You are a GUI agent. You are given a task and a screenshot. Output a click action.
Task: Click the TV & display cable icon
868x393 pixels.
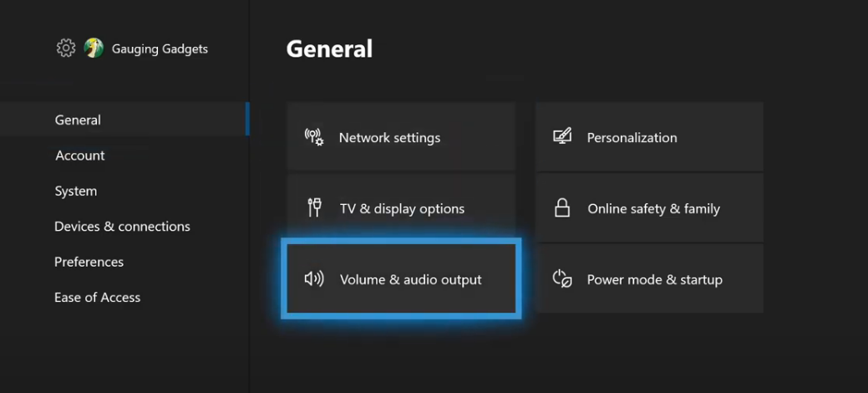click(x=314, y=208)
